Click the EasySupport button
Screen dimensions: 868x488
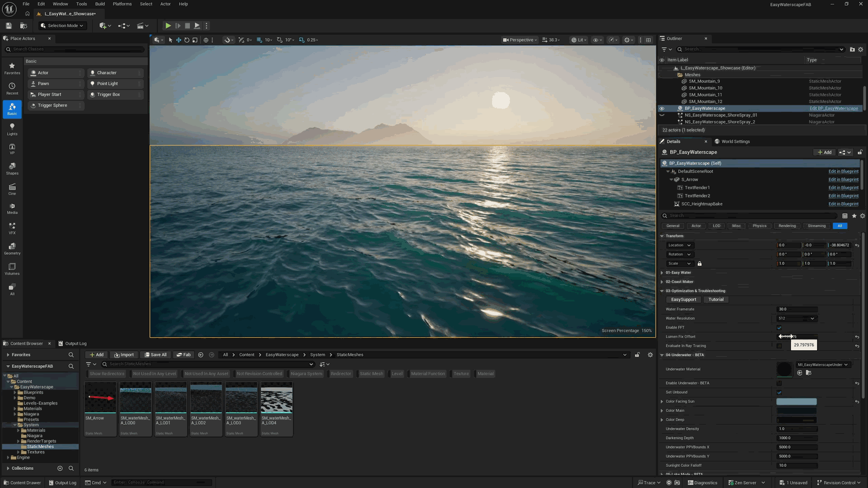684,300
